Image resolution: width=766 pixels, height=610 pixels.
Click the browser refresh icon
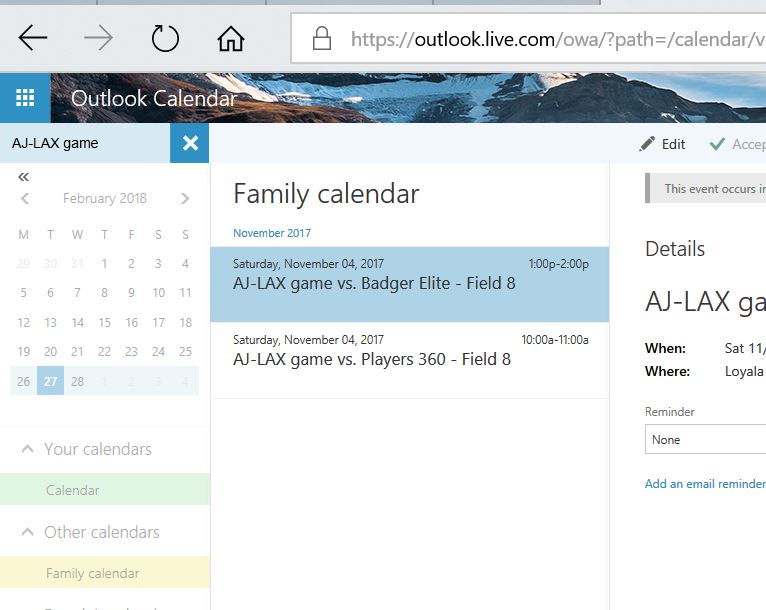[164, 38]
